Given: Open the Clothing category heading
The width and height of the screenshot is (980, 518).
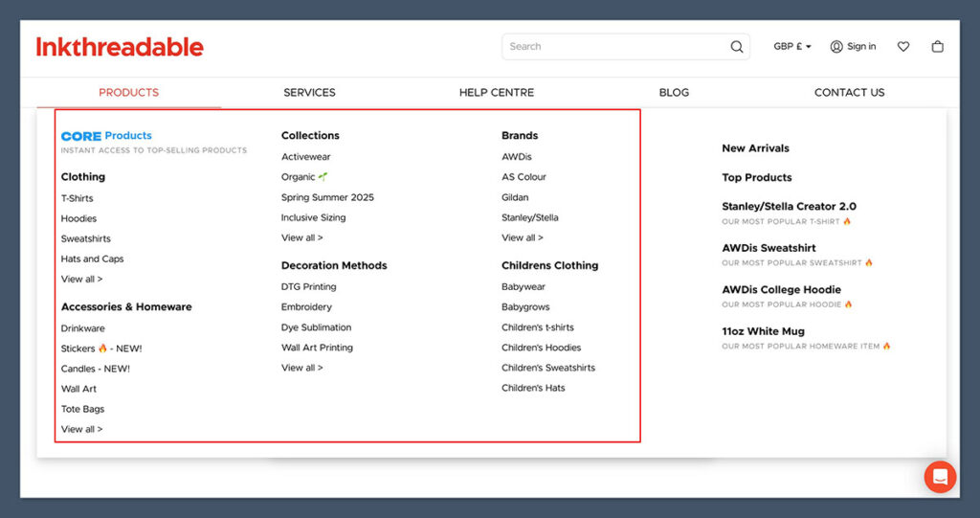Looking at the screenshot, I should tap(83, 177).
